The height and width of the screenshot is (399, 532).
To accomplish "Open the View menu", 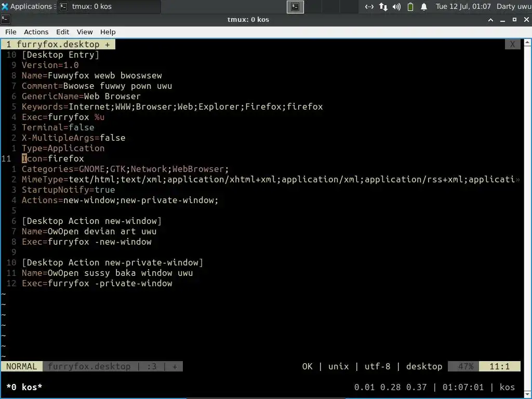I will tap(85, 32).
